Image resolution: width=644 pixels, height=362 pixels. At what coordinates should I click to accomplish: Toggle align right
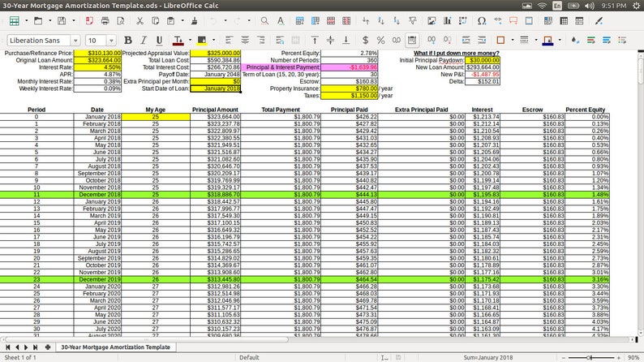[260, 40]
